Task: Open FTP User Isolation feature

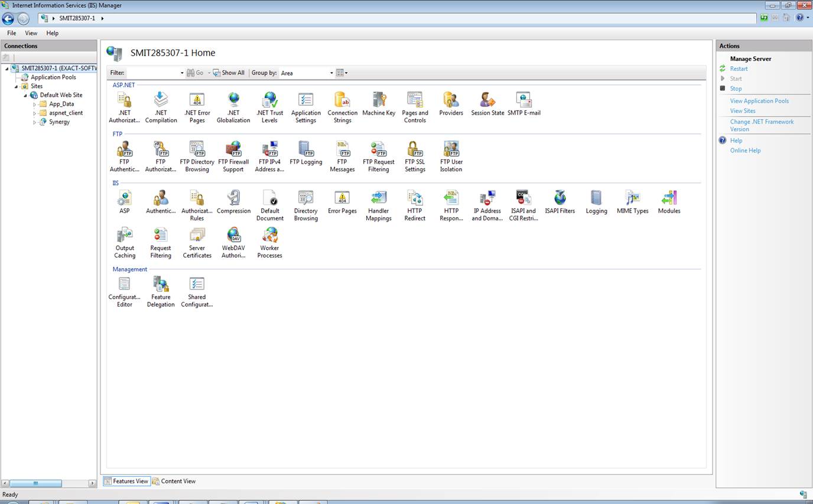Action: click(451, 157)
